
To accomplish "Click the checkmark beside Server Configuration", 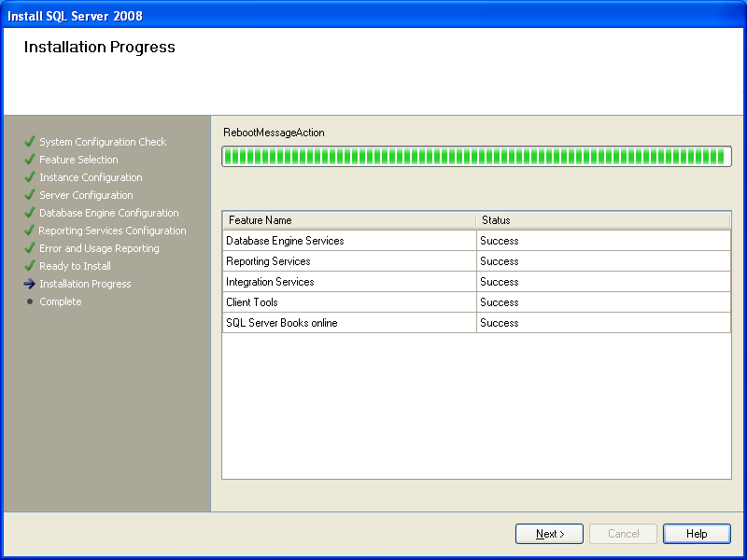I will click(x=30, y=194).
